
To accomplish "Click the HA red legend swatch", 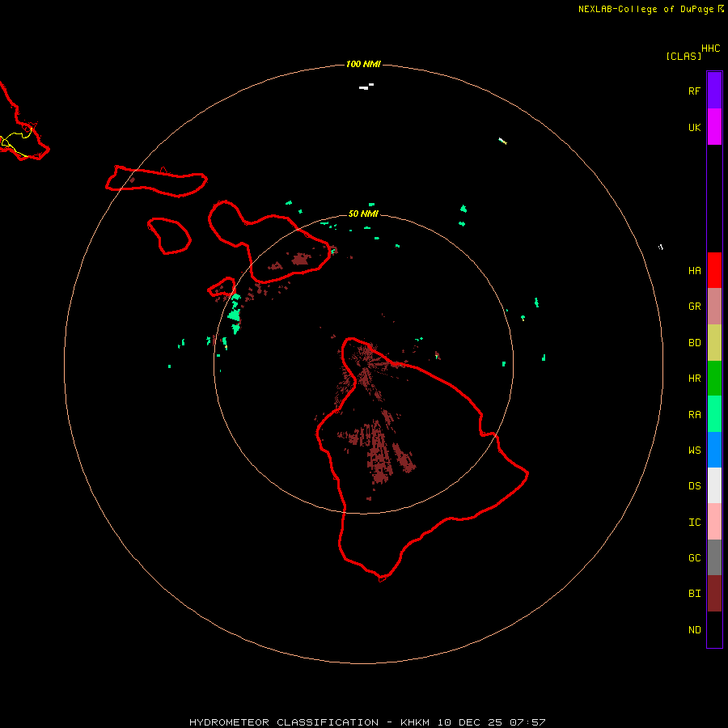I will coord(714,270).
